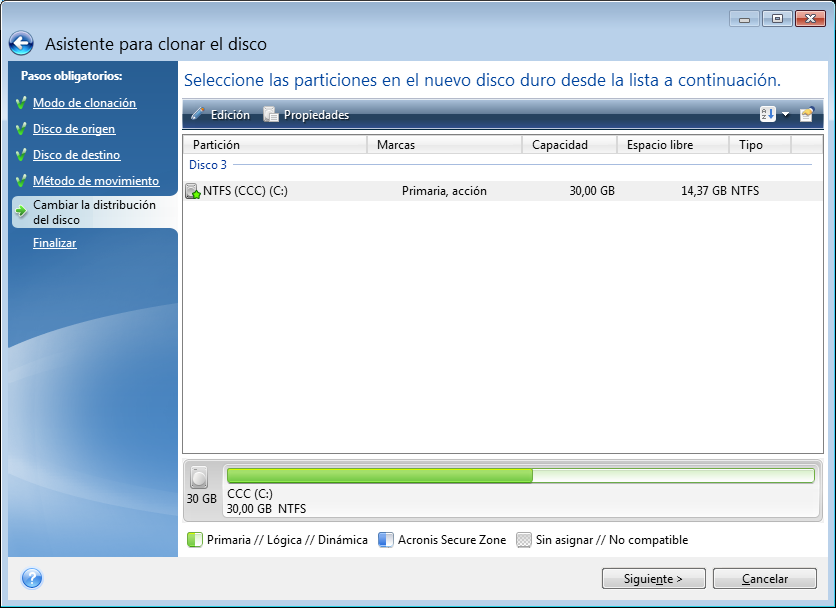Image resolution: width=836 pixels, height=608 pixels.
Task: Expand the sort options dropdown arrow
Action: (785, 114)
